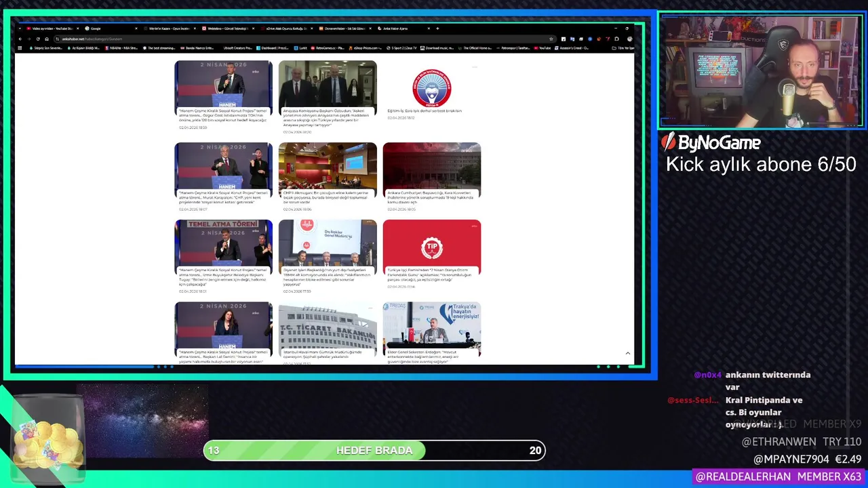Open a new tab with plus button
The height and width of the screenshot is (488, 868).
click(437, 28)
